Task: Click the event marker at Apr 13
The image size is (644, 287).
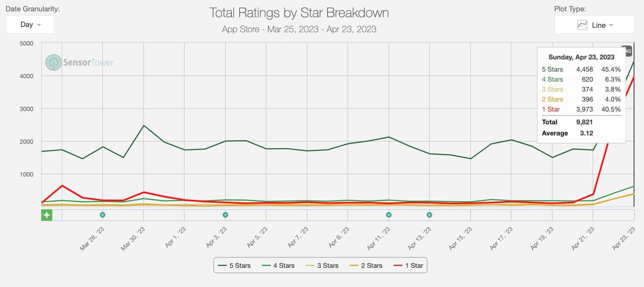Action: 429,215
